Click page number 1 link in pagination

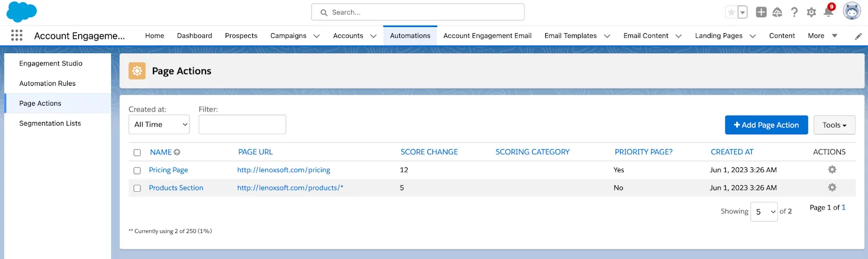[x=844, y=208]
